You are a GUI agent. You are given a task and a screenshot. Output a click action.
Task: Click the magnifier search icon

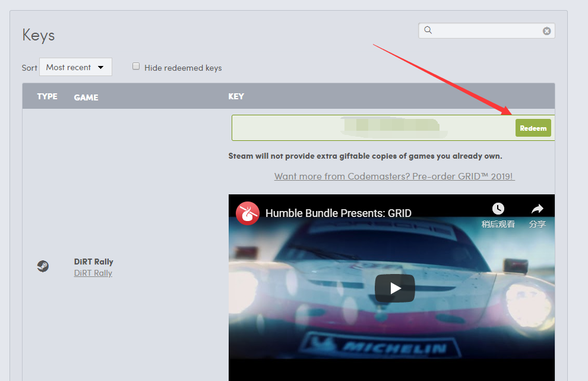(x=428, y=30)
